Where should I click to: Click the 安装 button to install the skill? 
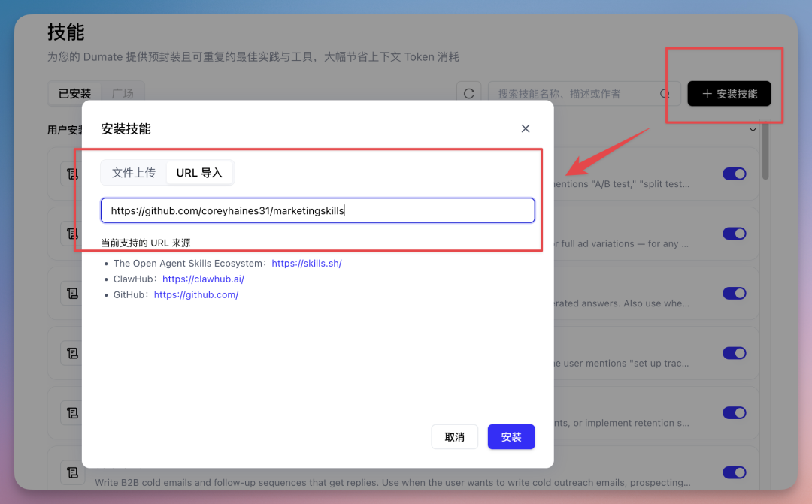511,436
